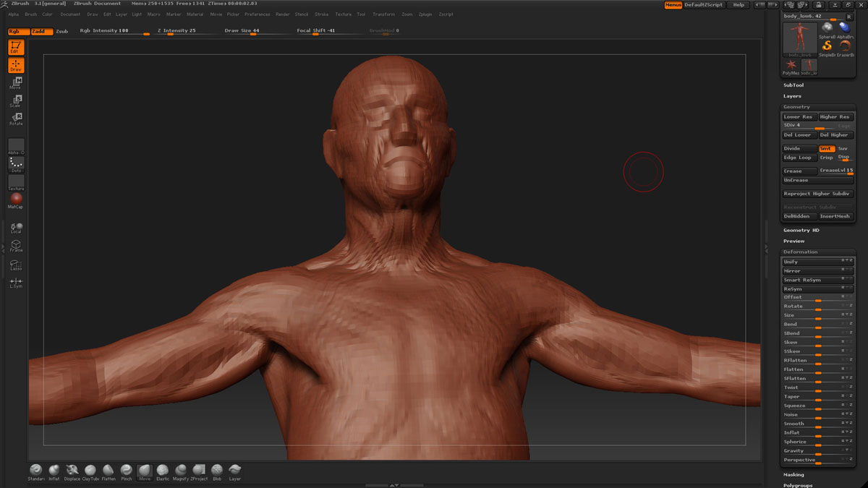Expand the Masking section

coord(793,475)
